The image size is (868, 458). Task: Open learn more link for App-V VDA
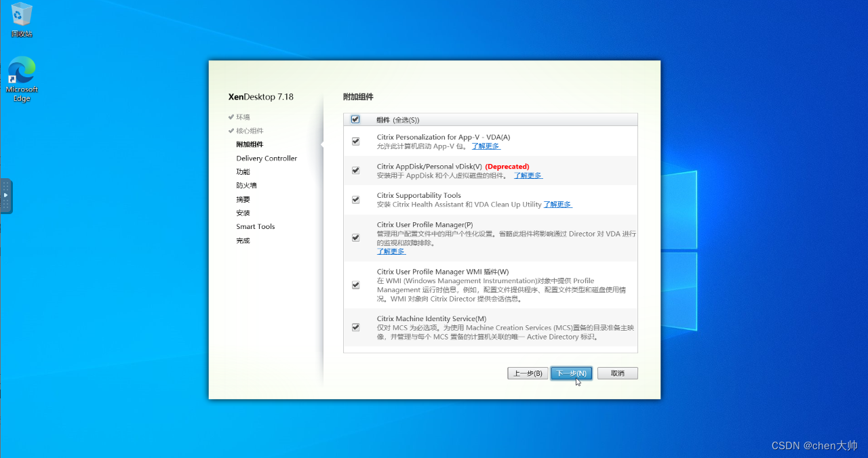coord(486,146)
